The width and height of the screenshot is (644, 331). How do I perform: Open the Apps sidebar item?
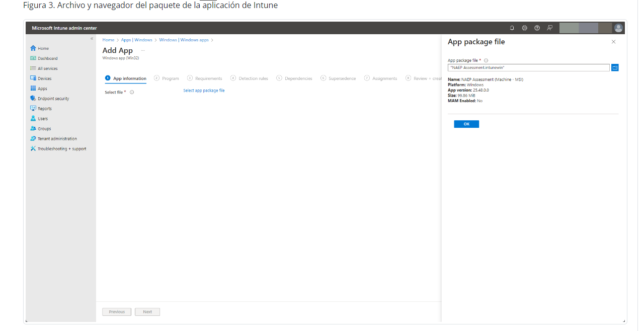click(39, 89)
